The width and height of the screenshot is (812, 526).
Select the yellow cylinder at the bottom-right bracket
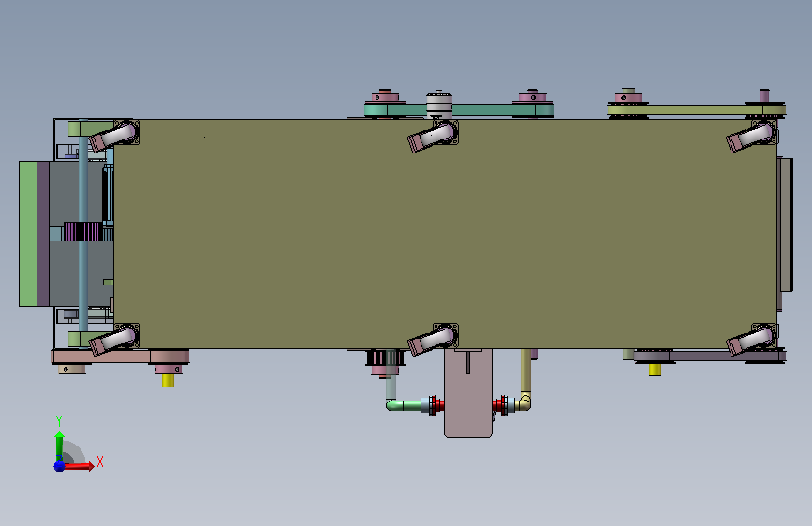pyautogui.click(x=655, y=370)
